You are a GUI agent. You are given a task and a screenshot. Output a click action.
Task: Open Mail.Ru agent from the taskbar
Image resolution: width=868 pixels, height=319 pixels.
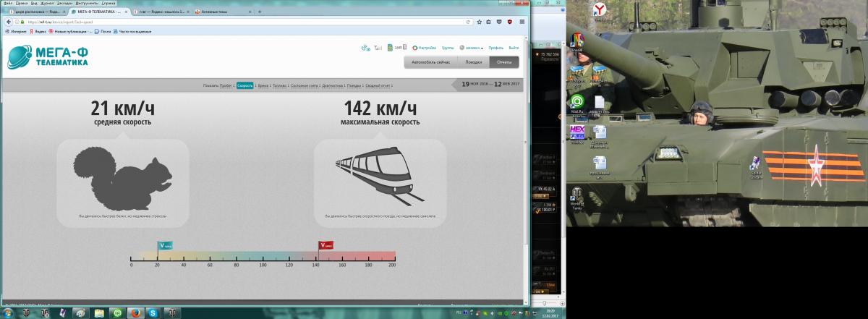(117, 312)
